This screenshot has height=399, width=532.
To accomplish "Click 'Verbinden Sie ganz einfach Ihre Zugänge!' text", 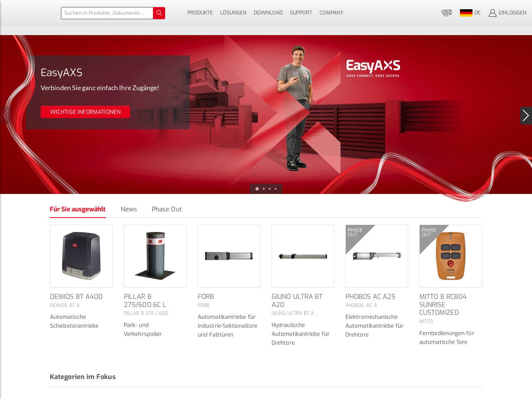I will pyautogui.click(x=100, y=88).
